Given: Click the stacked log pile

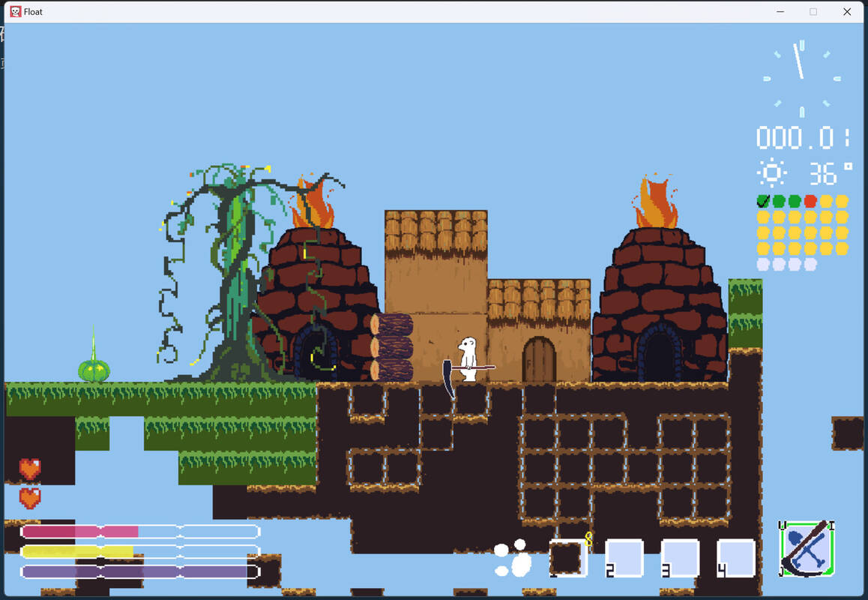Looking at the screenshot, I should pos(392,347).
